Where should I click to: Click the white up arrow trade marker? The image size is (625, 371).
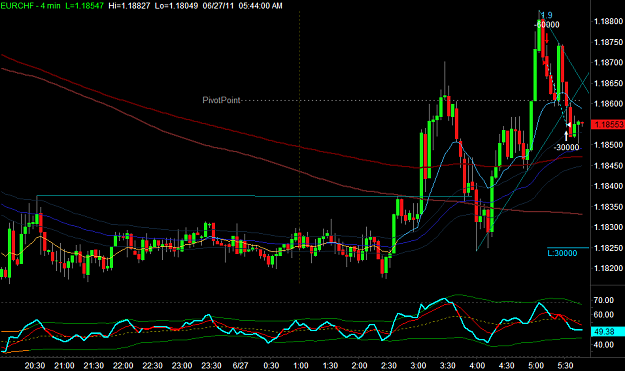(x=566, y=135)
